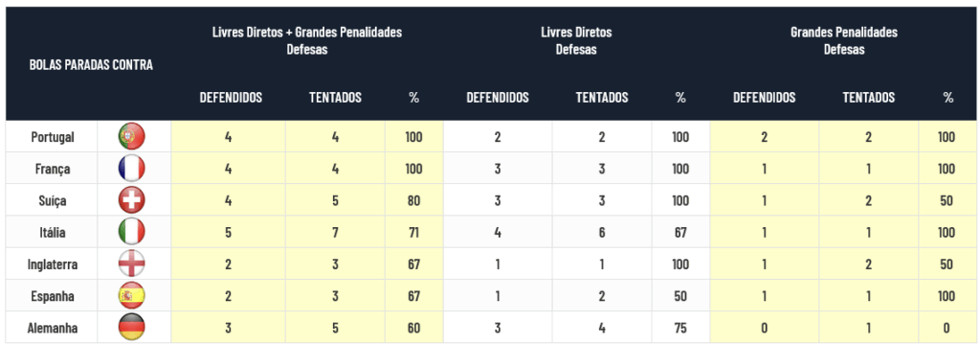Click the Grandes Penalidades Defesas header
Image resolution: width=980 pixels, height=345 pixels.
click(x=844, y=40)
